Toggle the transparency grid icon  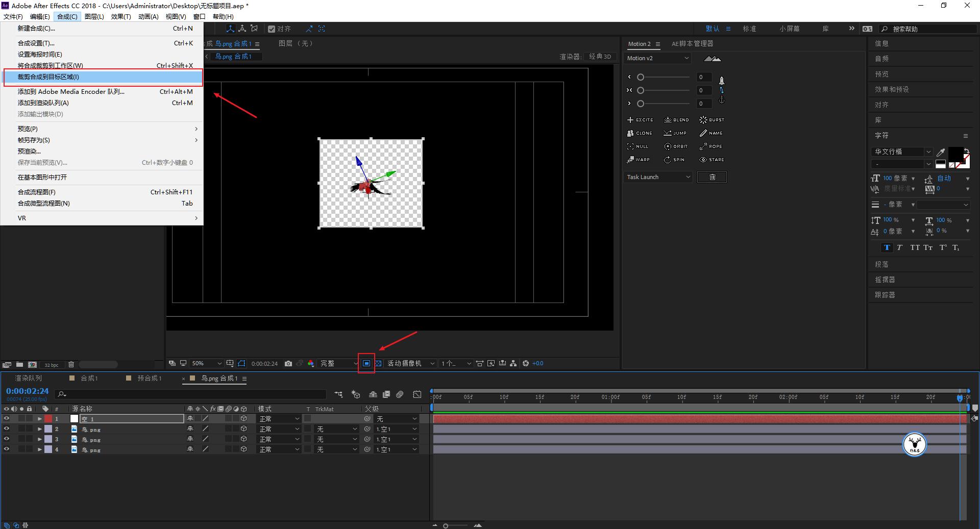[378, 364]
